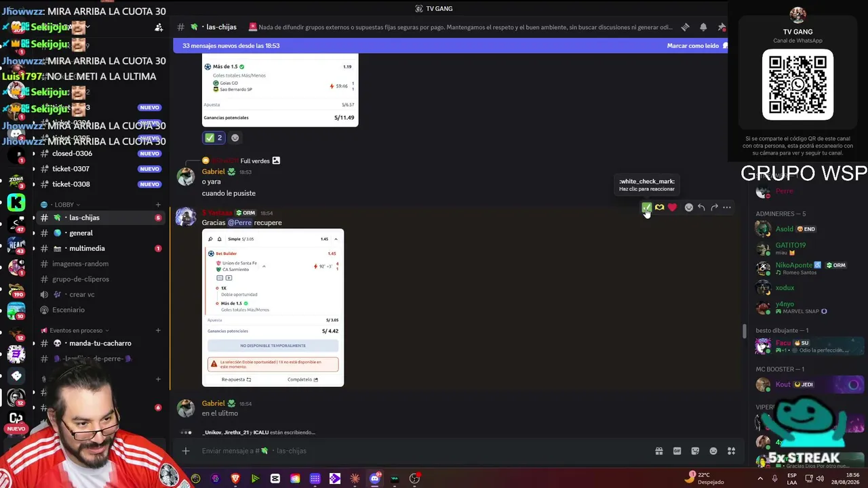
Task: Open the apps grid icon in message bar
Action: [731, 451]
